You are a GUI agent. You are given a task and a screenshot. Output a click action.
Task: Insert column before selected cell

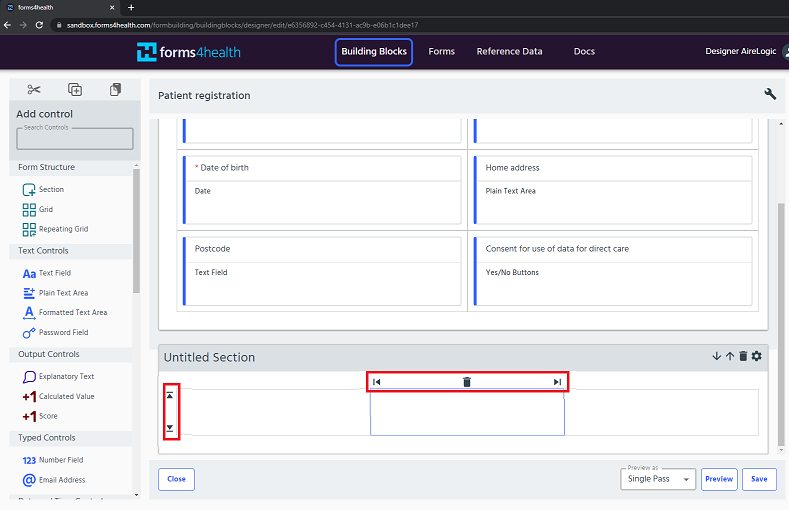tap(376, 382)
